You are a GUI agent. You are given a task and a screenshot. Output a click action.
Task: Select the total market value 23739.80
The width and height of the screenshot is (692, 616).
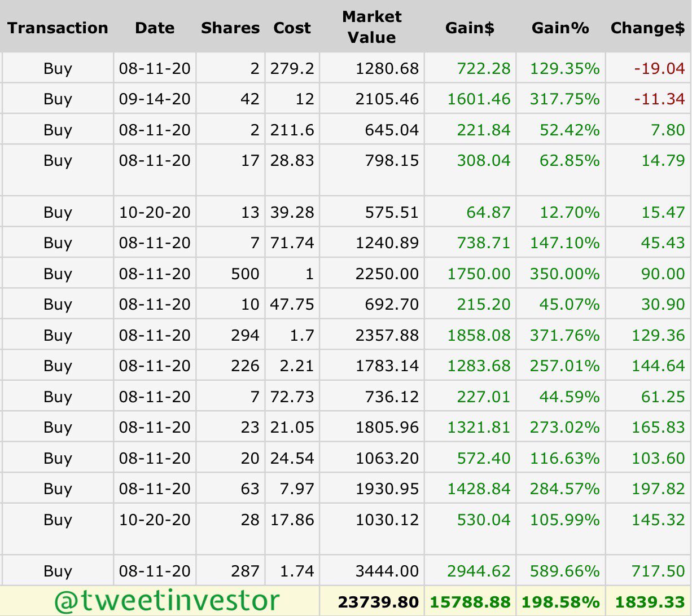click(x=378, y=602)
